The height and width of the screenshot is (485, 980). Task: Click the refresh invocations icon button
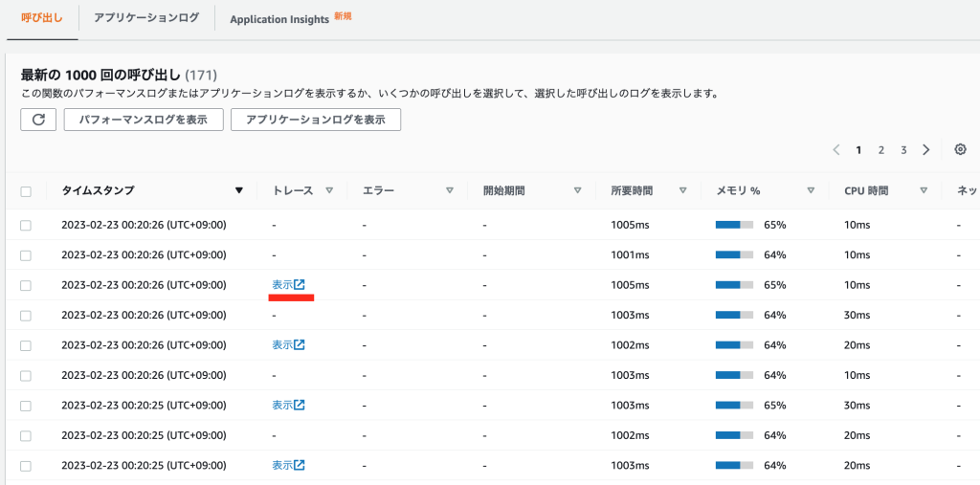pyautogui.click(x=38, y=120)
